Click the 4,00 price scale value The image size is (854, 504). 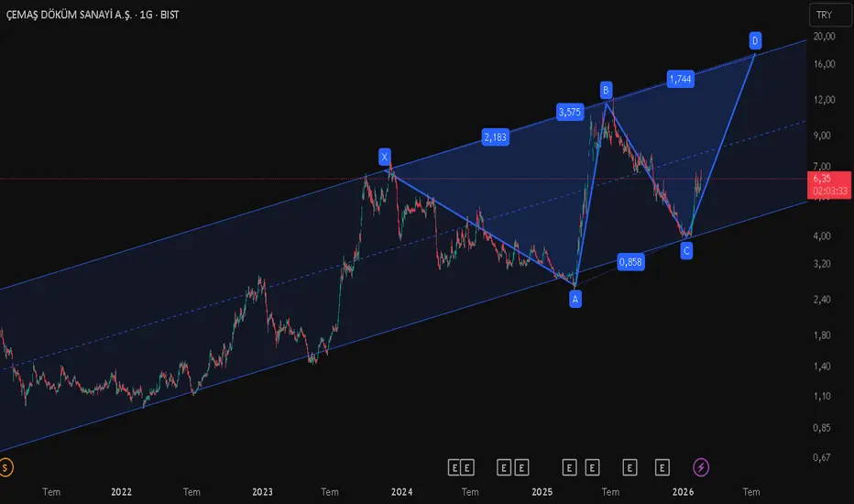pyautogui.click(x=822, y=236)
